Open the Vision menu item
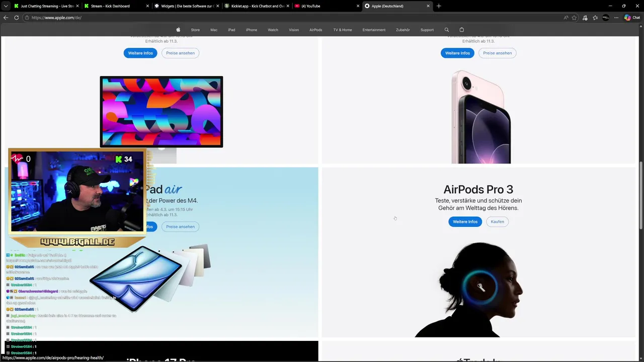The width and height of the screenshot is (644, 362). point(294,30)
